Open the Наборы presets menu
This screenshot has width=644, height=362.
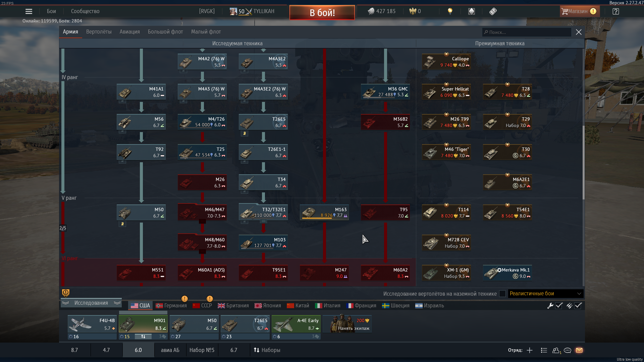267,350
